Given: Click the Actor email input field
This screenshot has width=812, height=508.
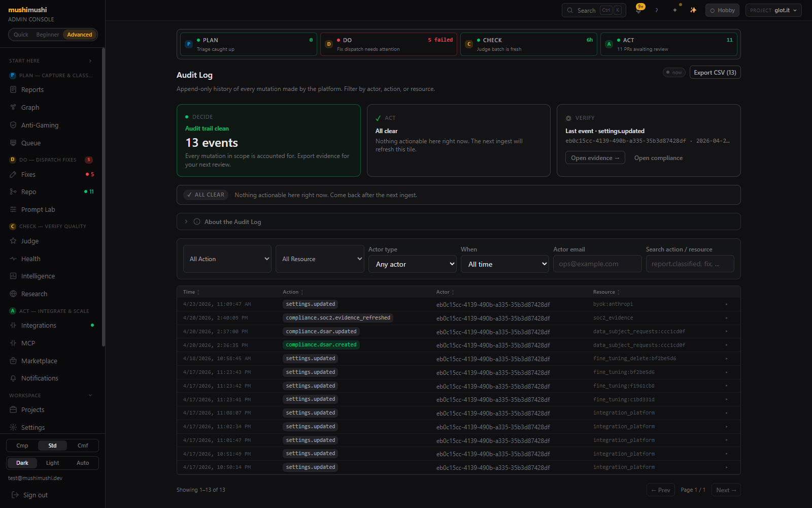Looking at the screenshot, I should click(597, 264).
